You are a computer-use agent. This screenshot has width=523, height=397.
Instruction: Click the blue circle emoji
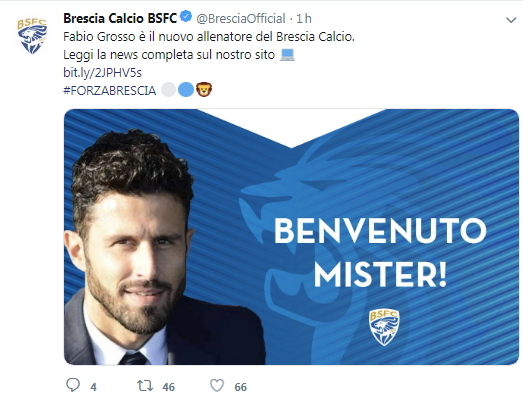click(x=186, y=90)
